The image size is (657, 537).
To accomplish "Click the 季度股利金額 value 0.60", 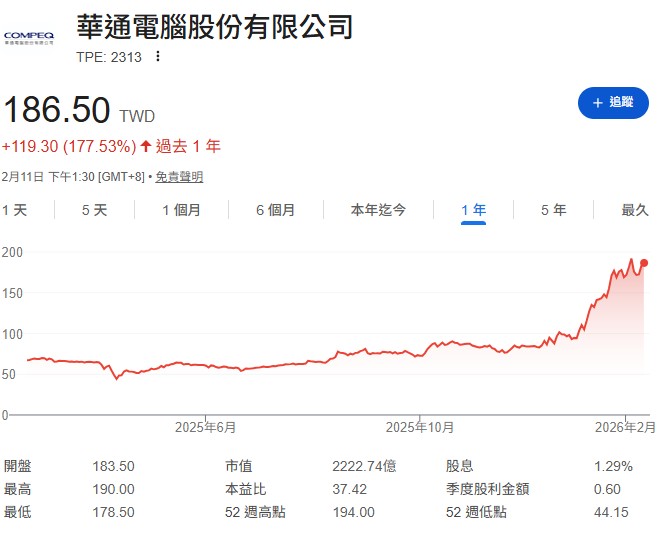I will pos(607,489).
